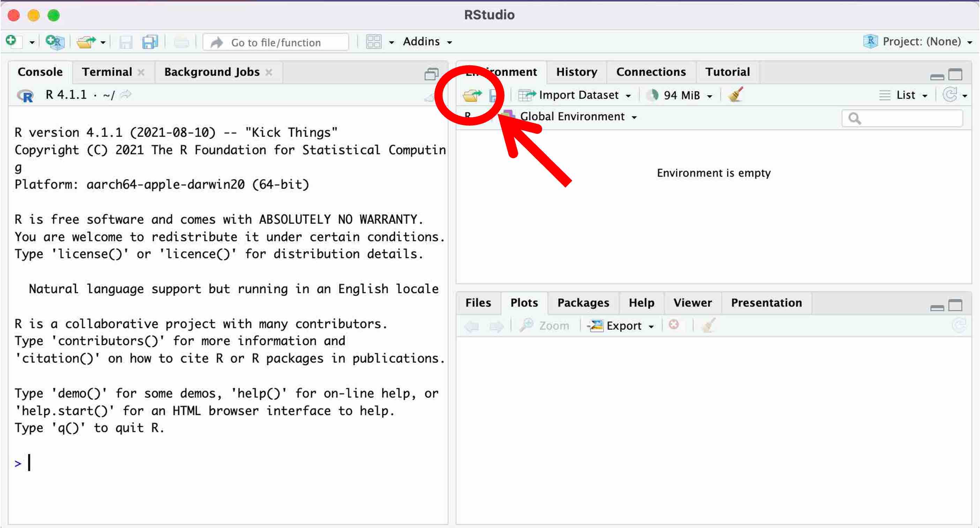The width and height of the screenshot is (980, 528).
Task: Click the Addins dropdown arrow
Action: click(x=449, y=43)
